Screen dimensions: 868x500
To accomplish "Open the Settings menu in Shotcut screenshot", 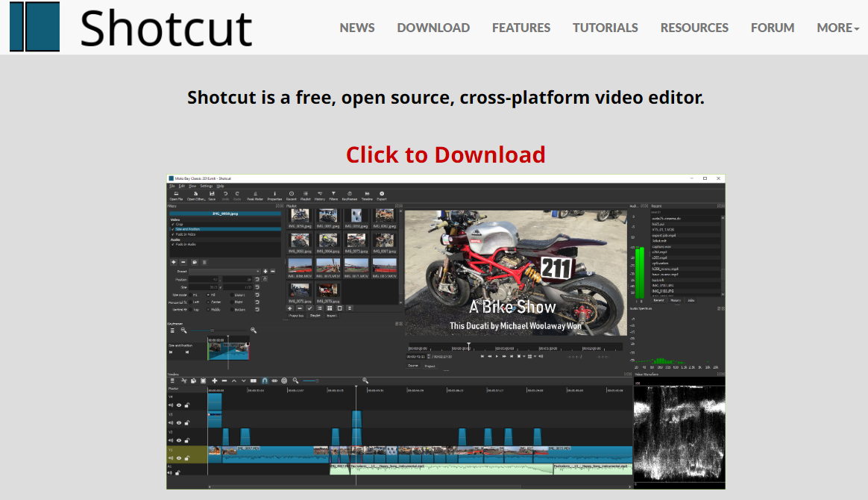I will click(x=207, y=186).
